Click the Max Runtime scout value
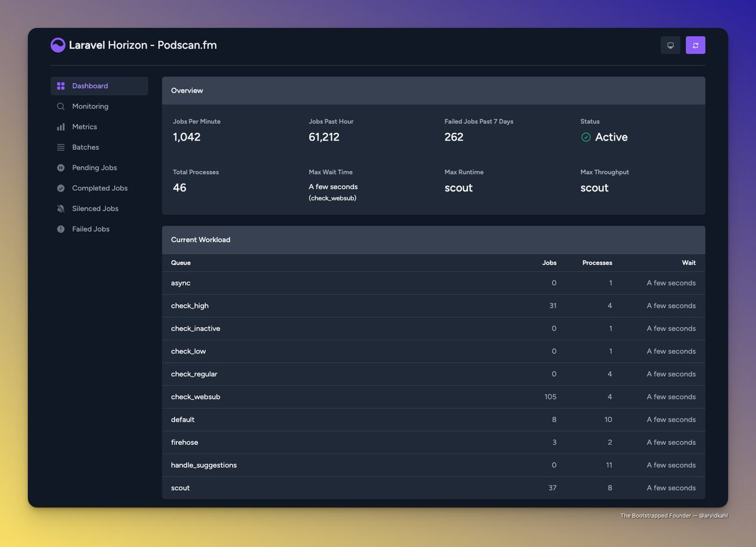 [x=459, y=188]
